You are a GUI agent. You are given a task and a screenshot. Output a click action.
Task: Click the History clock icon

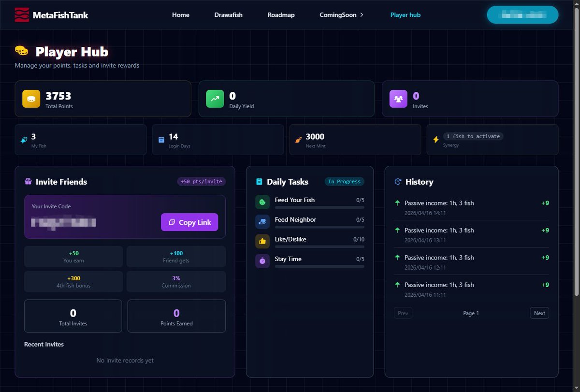398,182
